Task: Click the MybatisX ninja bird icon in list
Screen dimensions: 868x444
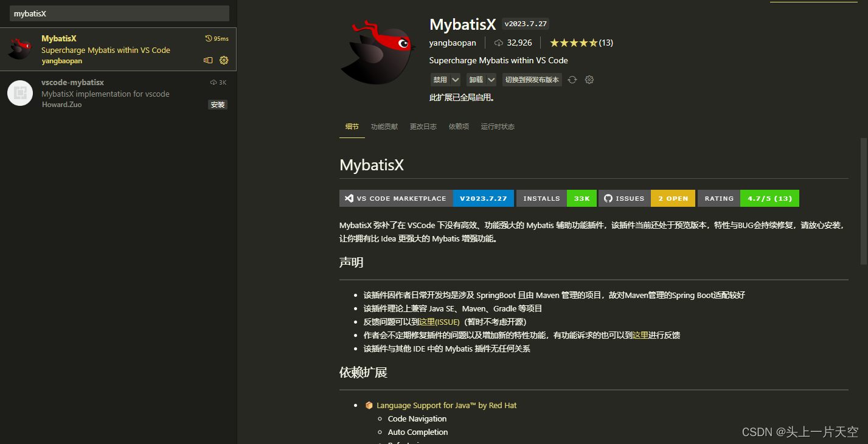Action: pos(19,49)
